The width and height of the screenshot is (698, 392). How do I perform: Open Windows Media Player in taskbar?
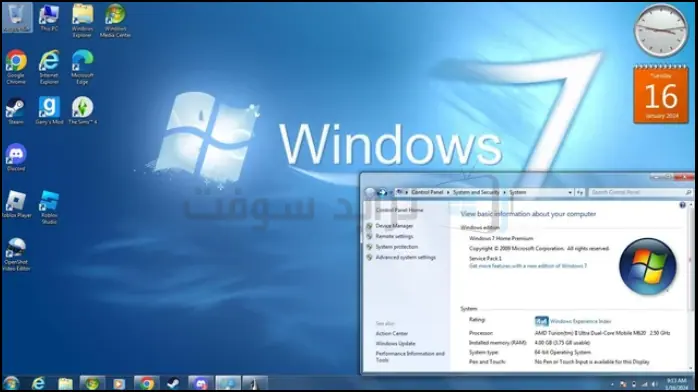coord(119,383)
